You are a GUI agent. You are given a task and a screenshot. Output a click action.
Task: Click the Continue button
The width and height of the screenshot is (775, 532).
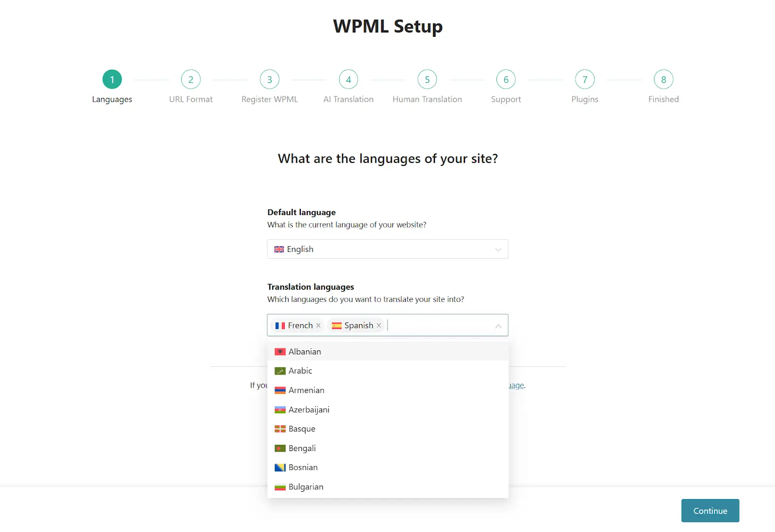[x=710, y=510]
